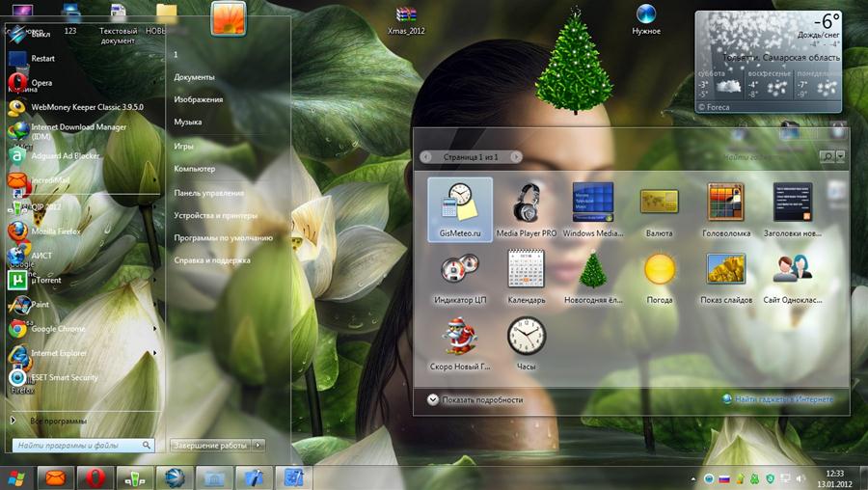Image resolution: width=868 pixels, height=490 pixels.
Task: Pick the Календарь gadget icon
Action: (x=526, y=275)
